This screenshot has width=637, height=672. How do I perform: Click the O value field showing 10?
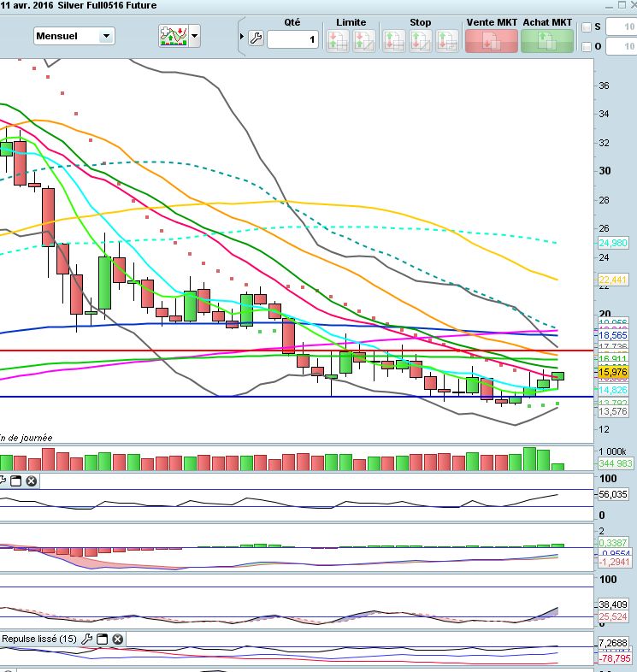click(x=621, y=46)
